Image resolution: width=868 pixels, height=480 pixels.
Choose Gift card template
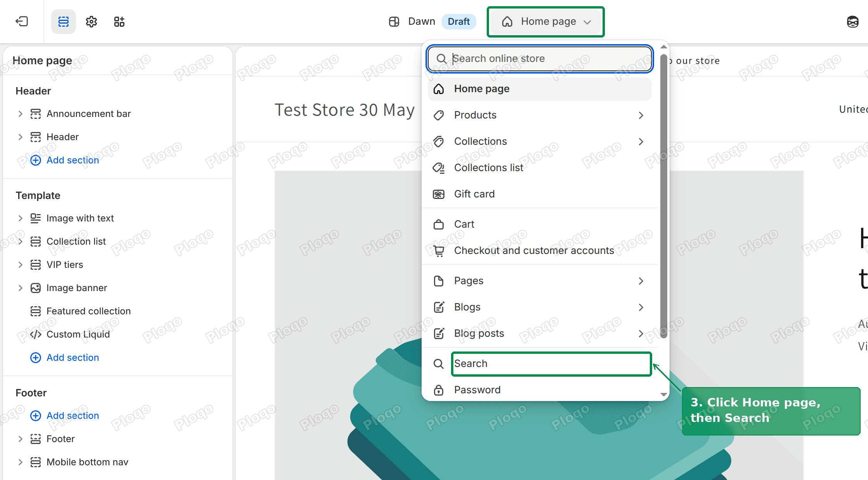(539, 194)
